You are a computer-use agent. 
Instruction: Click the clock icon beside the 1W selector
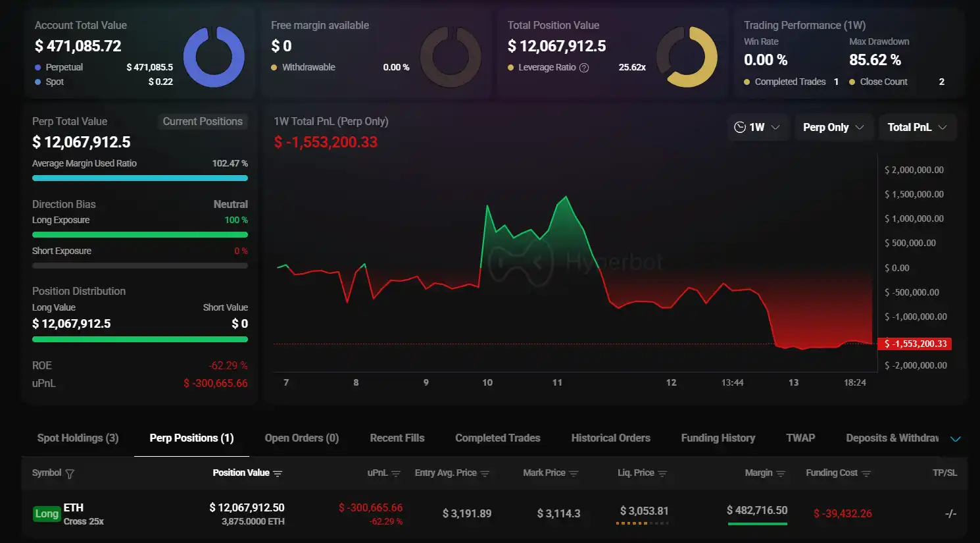[739, 126]
